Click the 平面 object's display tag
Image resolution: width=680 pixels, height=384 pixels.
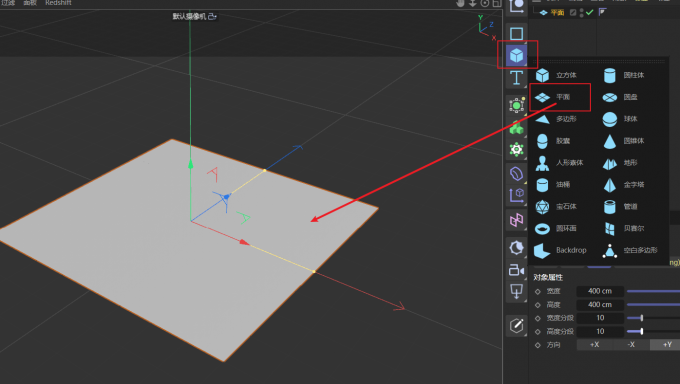click(x=602, y=13)
